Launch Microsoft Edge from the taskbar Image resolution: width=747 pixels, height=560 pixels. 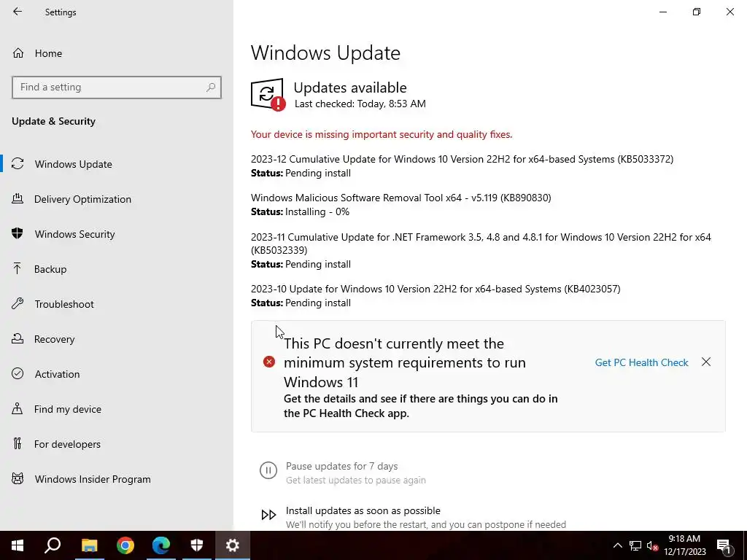pyautogui.click(x=161, y=545)
